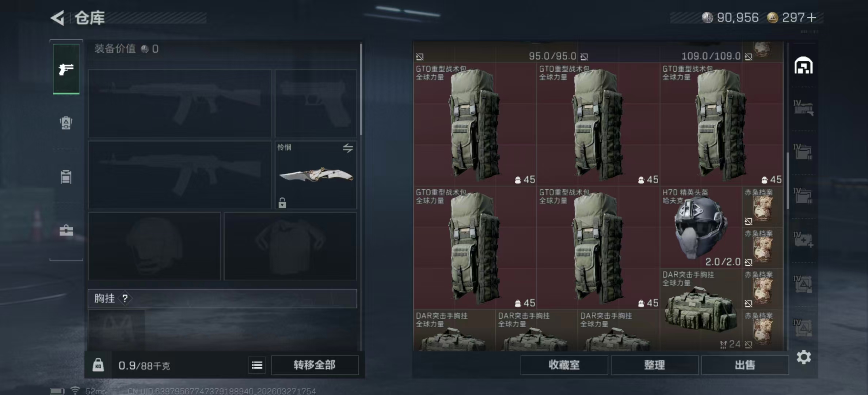Click the 整理 organize button

(x=654, y=365)
